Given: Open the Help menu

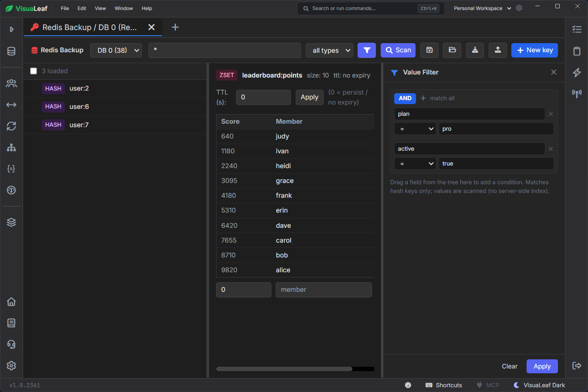Looking at the screenshot, I should click(147, 8).
